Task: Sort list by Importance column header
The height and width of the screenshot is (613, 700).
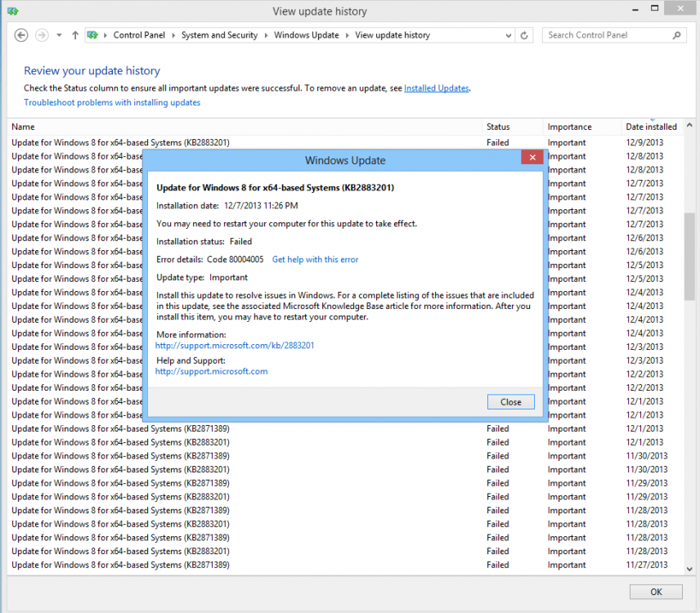Action: (581, 127)
